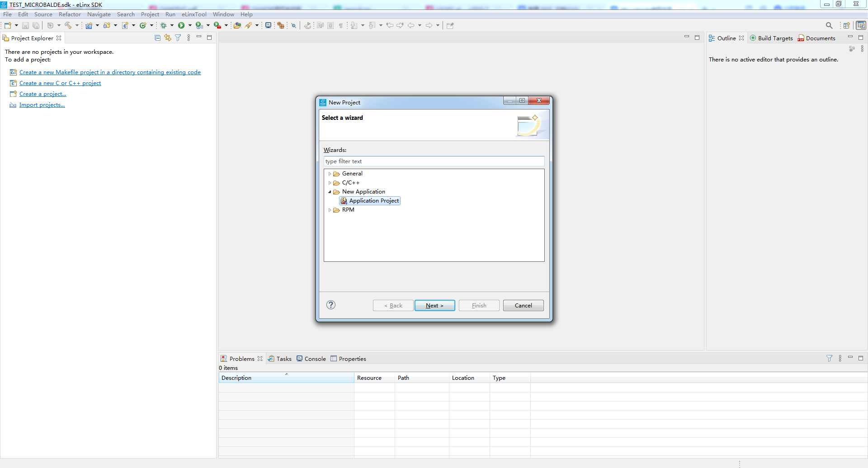Switch to the C/C++ perspective button
The image size is (868, 468).
pyautogui.click(x=861, y=25)
